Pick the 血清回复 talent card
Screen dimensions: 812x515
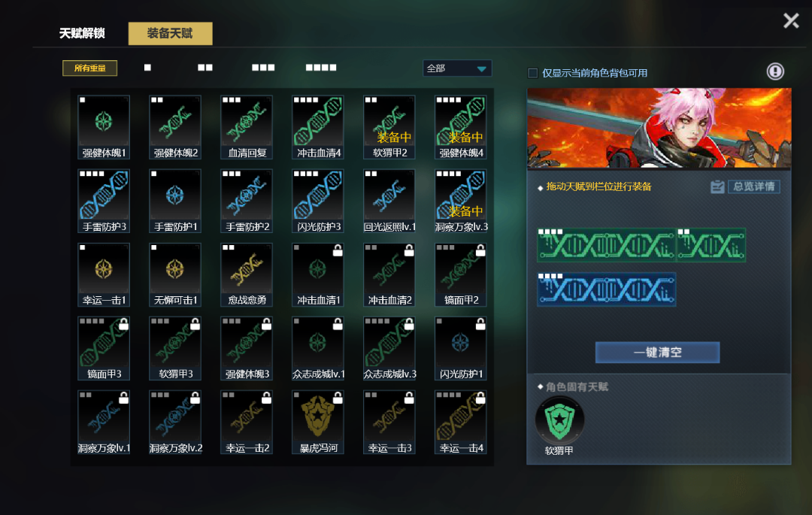pyautogui.click(x=247, y=127)
